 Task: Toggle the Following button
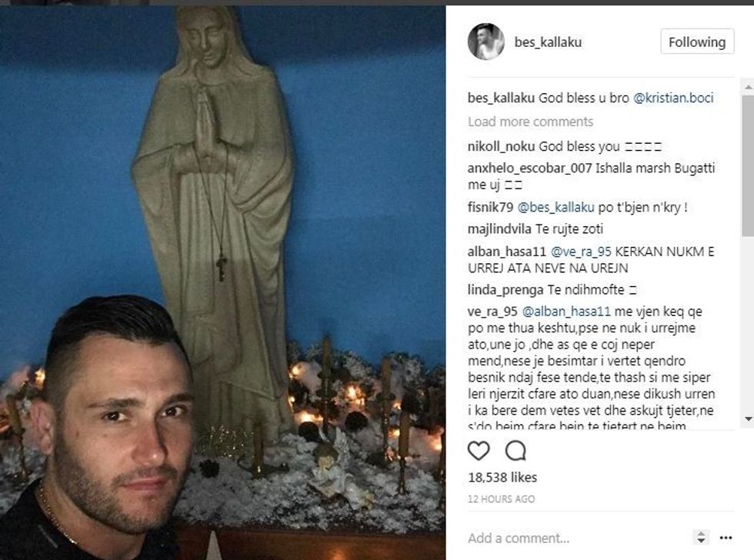pyautogui.click(x=697, y=42)
